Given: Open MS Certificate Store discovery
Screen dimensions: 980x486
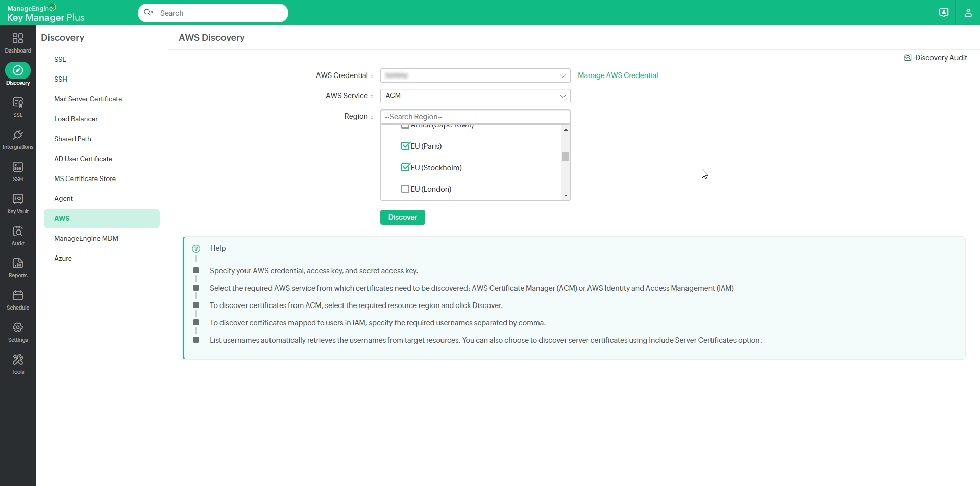Looking at the screenshot, I should pyautogui.click(x=85, y=178).
